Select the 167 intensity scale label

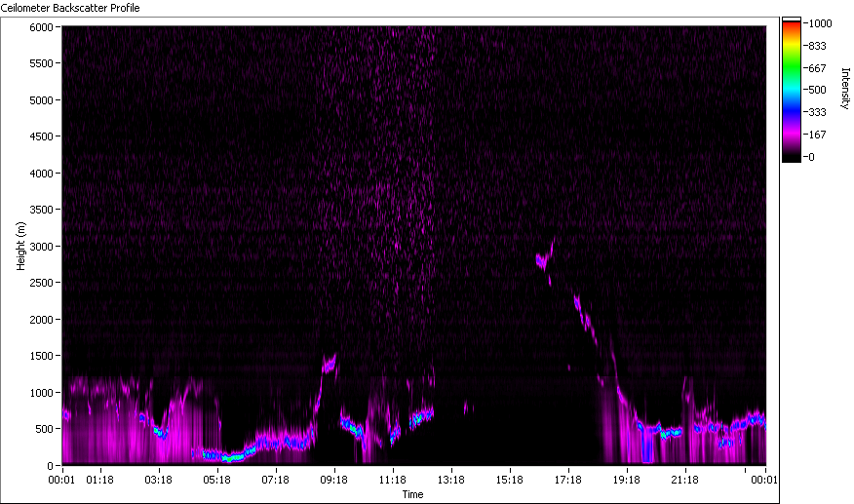pos(817,135)
